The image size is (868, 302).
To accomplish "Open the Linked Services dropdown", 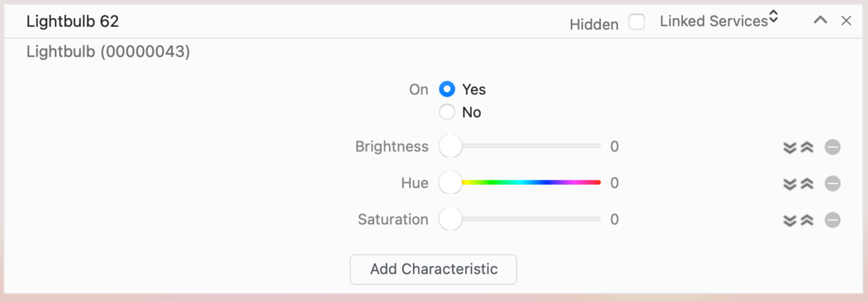I will point(719,21).
